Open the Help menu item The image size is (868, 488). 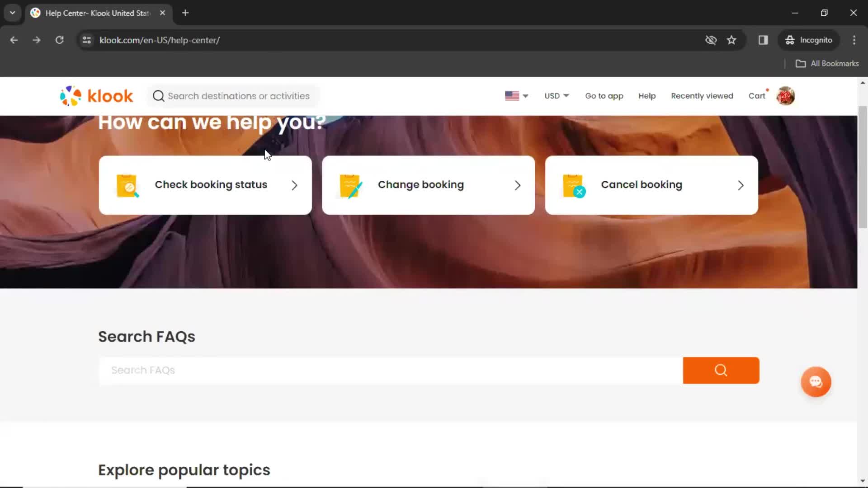(x=647, y=96)
